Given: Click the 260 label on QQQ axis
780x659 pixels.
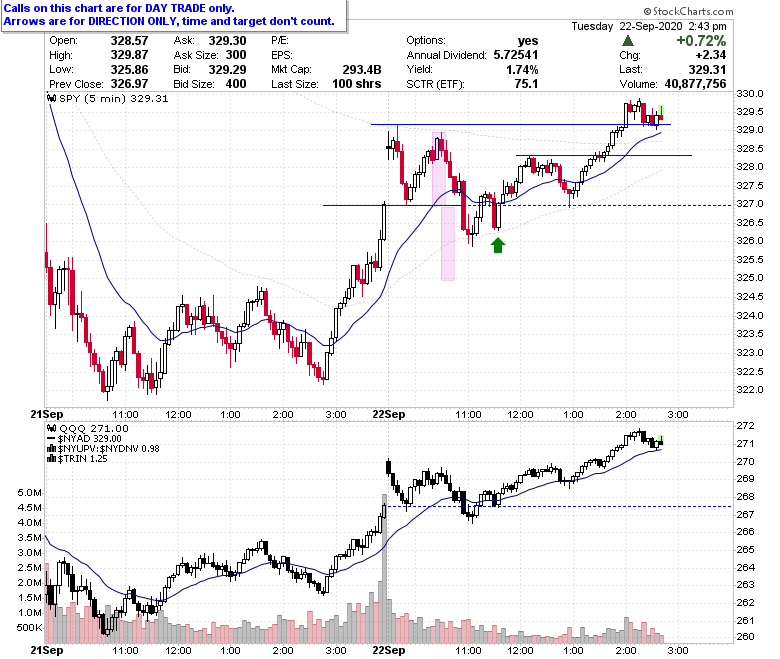Looking at the screenshot, I should (x=745, y=637).
